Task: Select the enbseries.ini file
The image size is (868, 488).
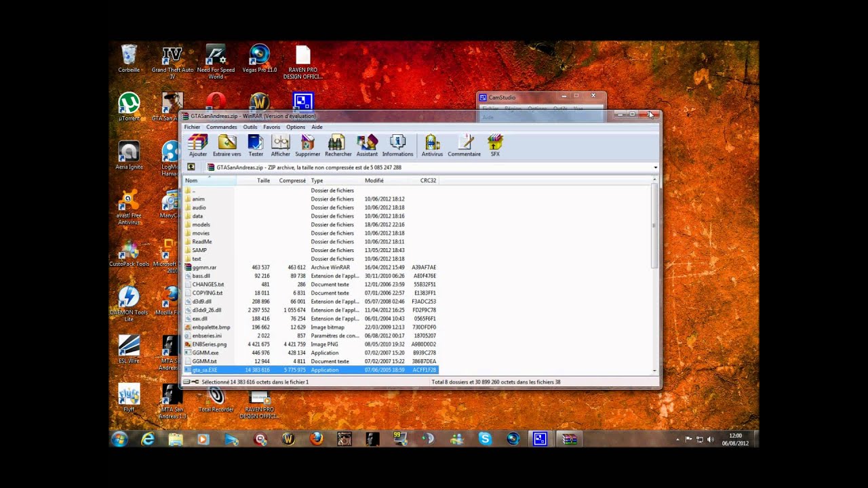Action: (311, 335)
